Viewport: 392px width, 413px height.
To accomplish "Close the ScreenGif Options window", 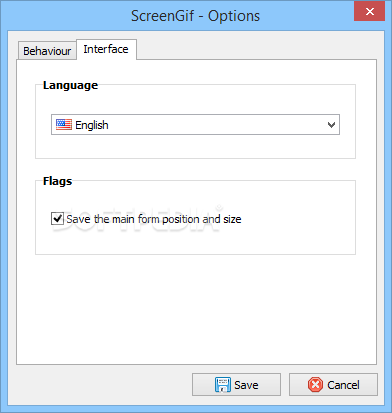I will coord(369,12).
